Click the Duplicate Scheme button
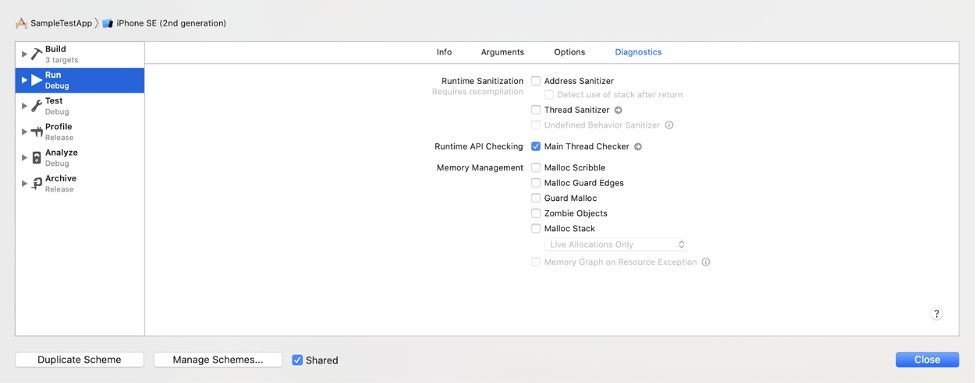 pos(79,360)
